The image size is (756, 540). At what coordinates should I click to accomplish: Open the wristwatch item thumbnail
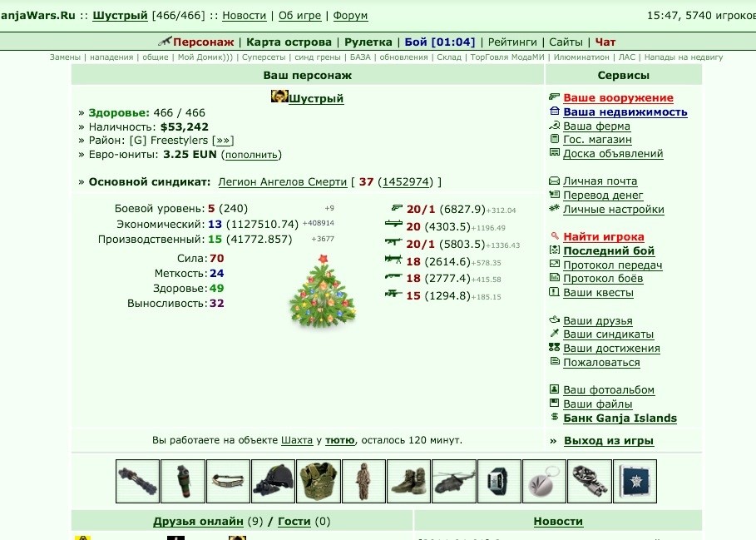tap(499, 481)
